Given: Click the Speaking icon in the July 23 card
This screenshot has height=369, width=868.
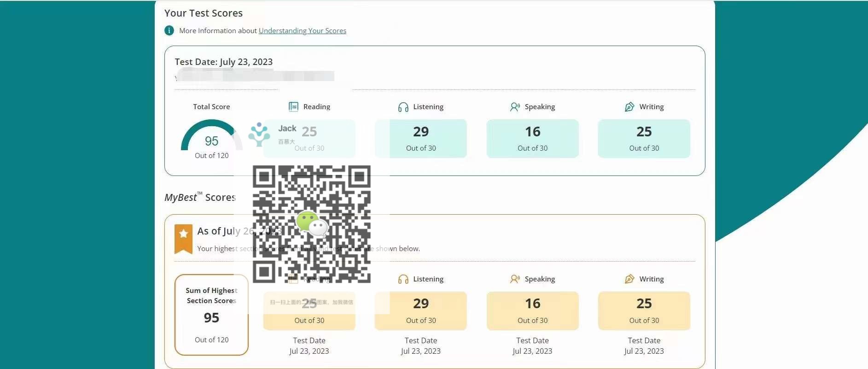Looking at the screenshot, I should click(x=515, y=107).
